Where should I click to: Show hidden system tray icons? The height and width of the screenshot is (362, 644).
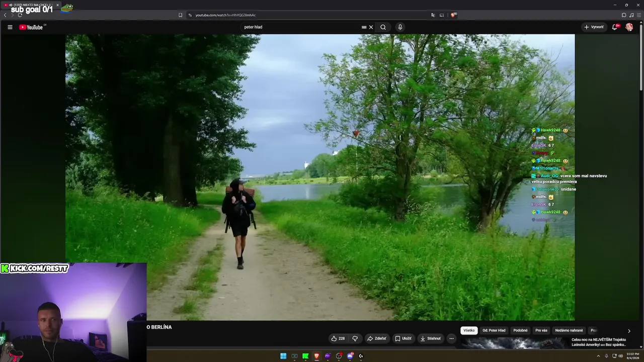599,356
